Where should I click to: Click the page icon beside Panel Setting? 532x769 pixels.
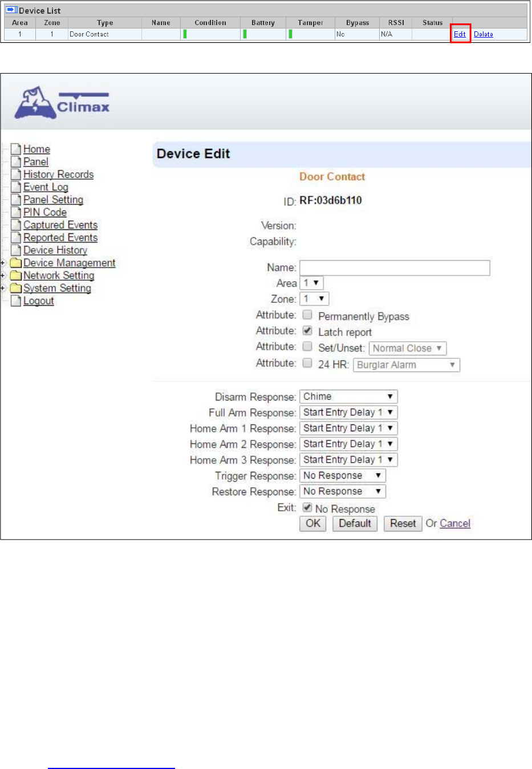tap(16, 200)
